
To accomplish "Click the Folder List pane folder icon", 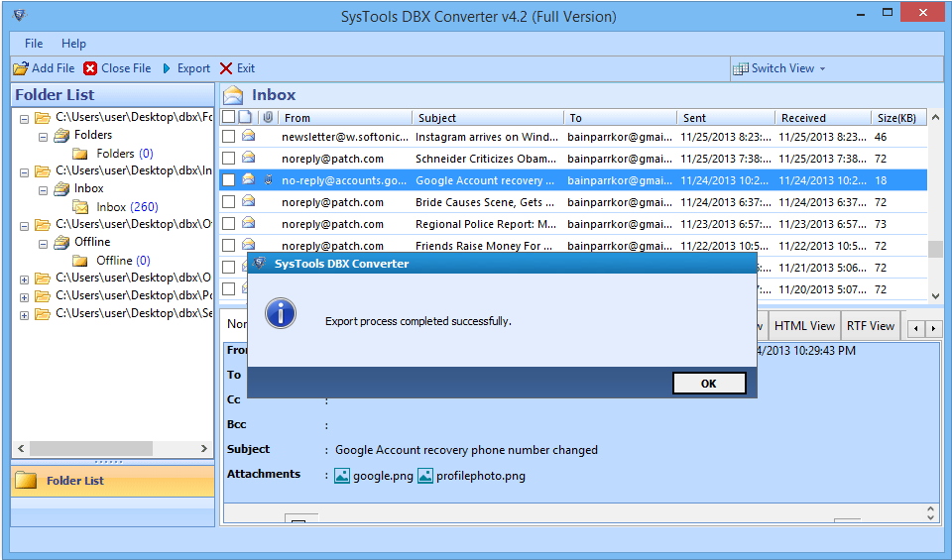I will (x=26, y=480).
